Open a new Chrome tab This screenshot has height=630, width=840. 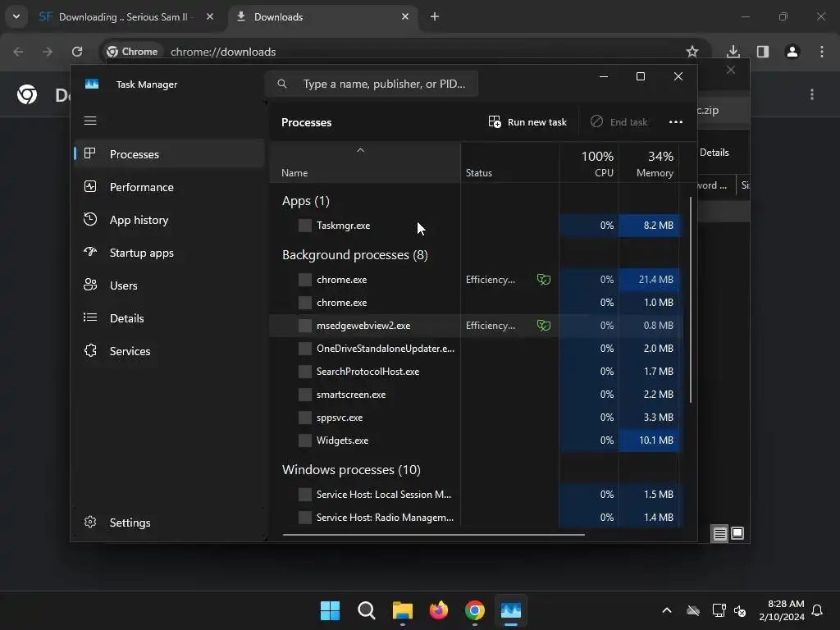435,17
